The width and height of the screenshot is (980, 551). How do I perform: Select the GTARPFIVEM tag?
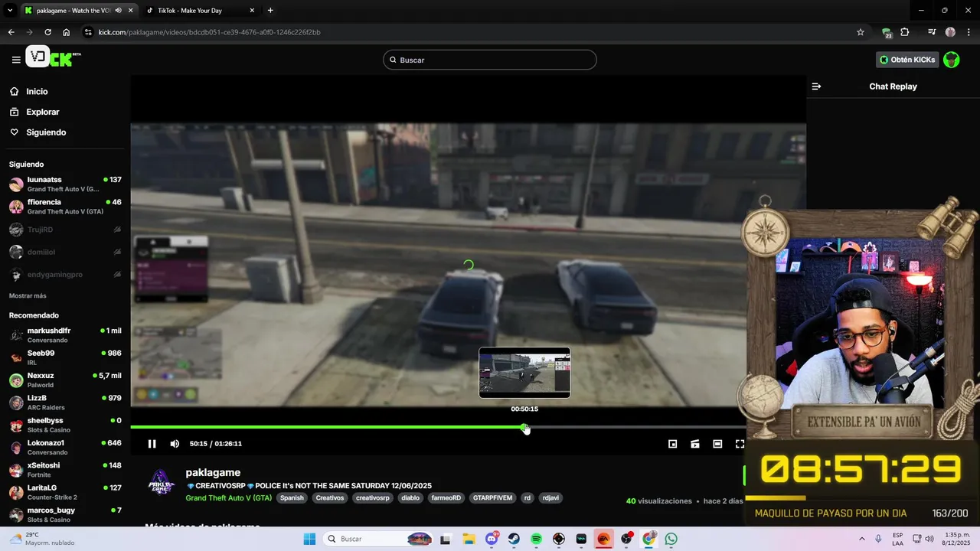click(493, 497)
